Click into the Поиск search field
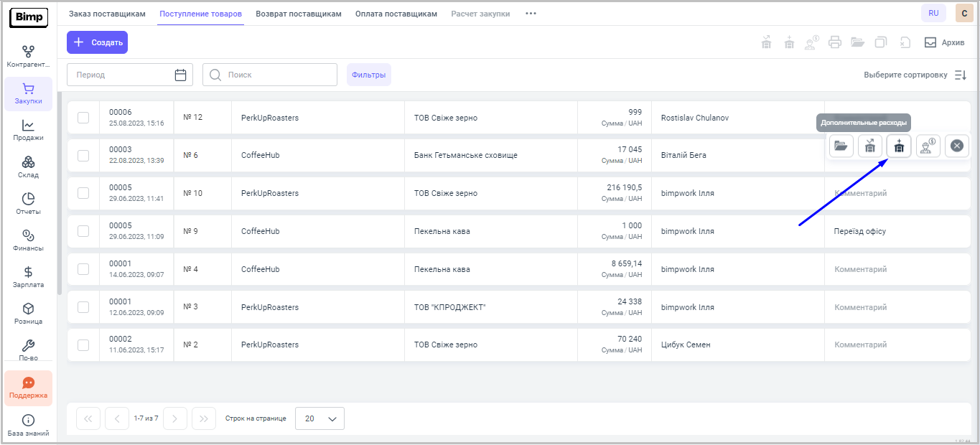This screenshot has height=445, width=980. [276, 75]
